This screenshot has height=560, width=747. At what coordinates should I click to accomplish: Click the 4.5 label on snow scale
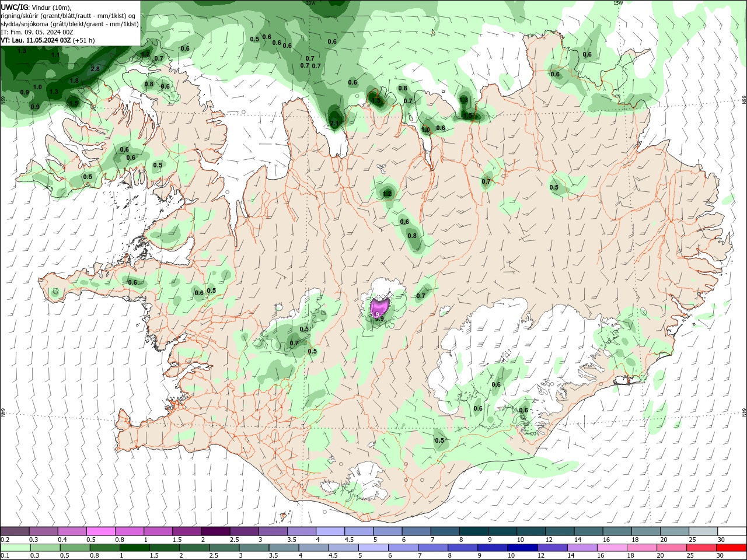click(349, 540)
